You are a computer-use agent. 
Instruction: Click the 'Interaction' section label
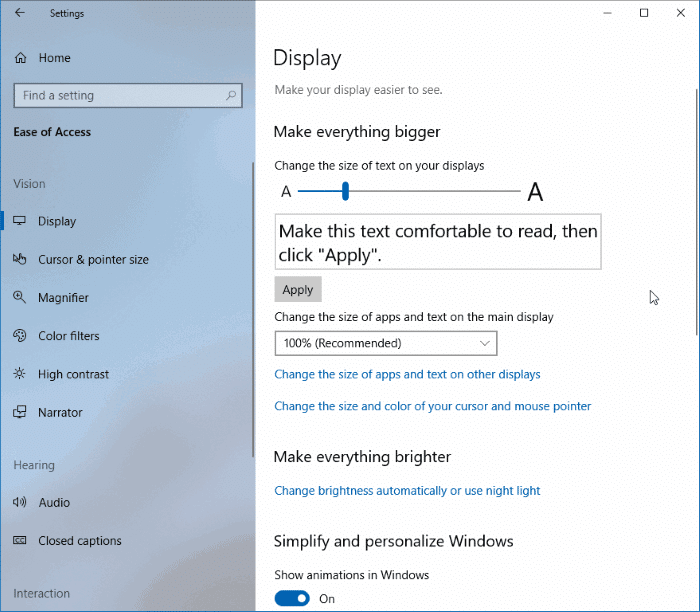click(42, 593)
